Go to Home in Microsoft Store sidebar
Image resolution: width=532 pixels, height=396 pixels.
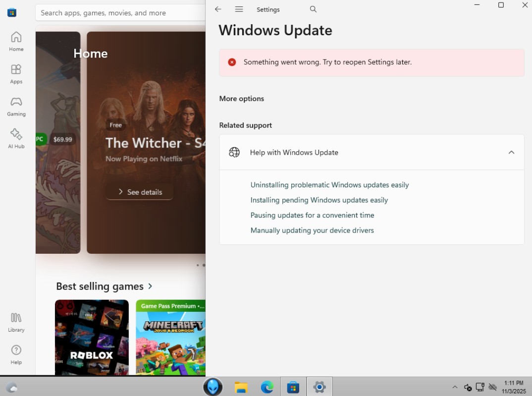tap(16, 42)
